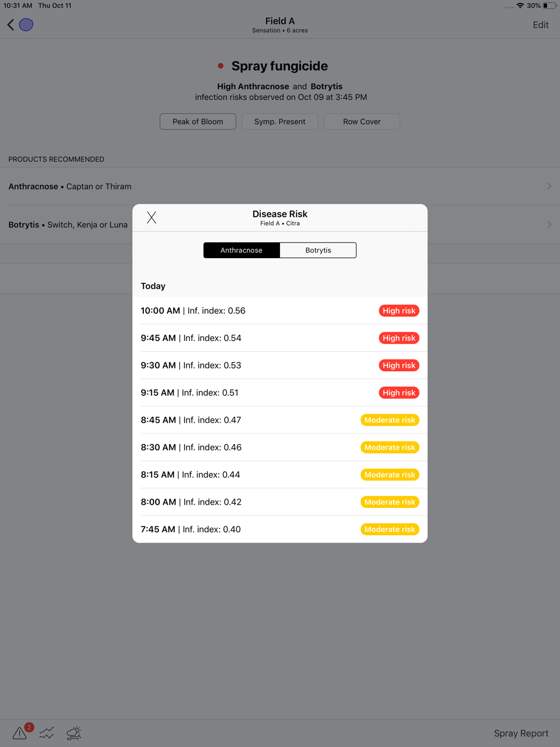Tap the blue circle field icon
The width and height of the screenshot is (560, 747).
click(26, 25)
